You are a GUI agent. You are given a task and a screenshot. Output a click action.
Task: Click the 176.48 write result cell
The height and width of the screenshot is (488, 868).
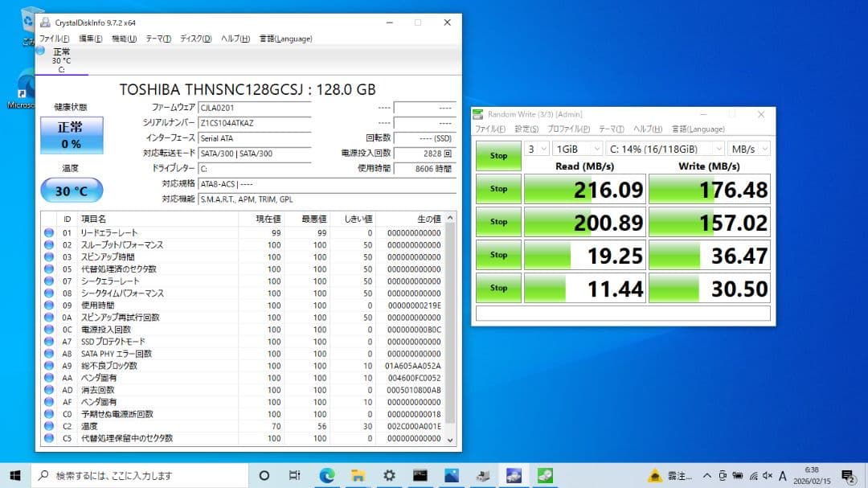coord(709,190)
